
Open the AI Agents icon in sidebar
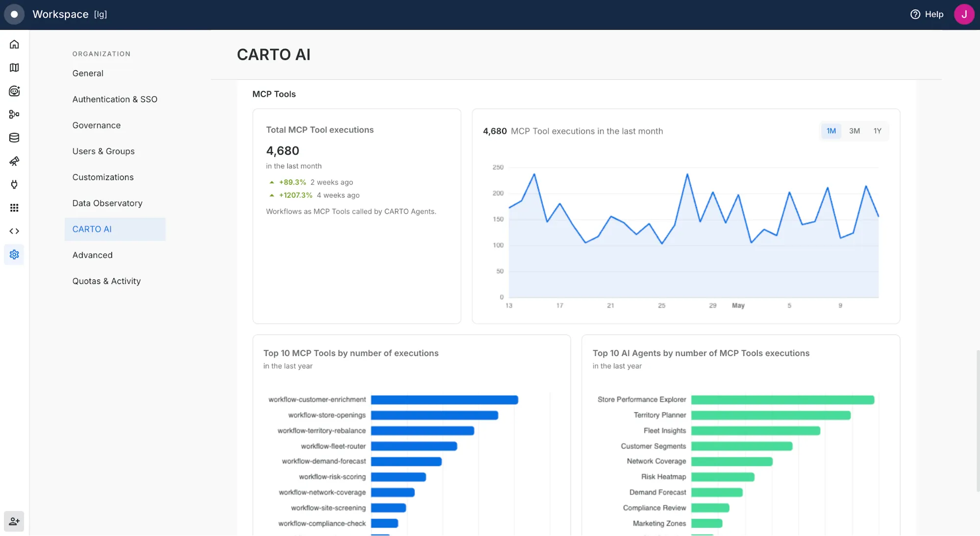coord(14,91)
